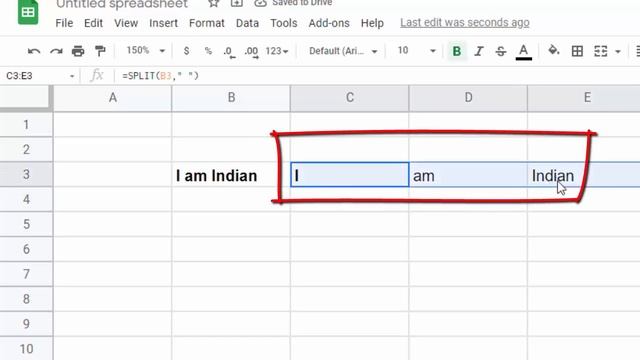The image size is (640, 360).
Task: Select all cells using the corner box
Action: click(x=27, y=98)
